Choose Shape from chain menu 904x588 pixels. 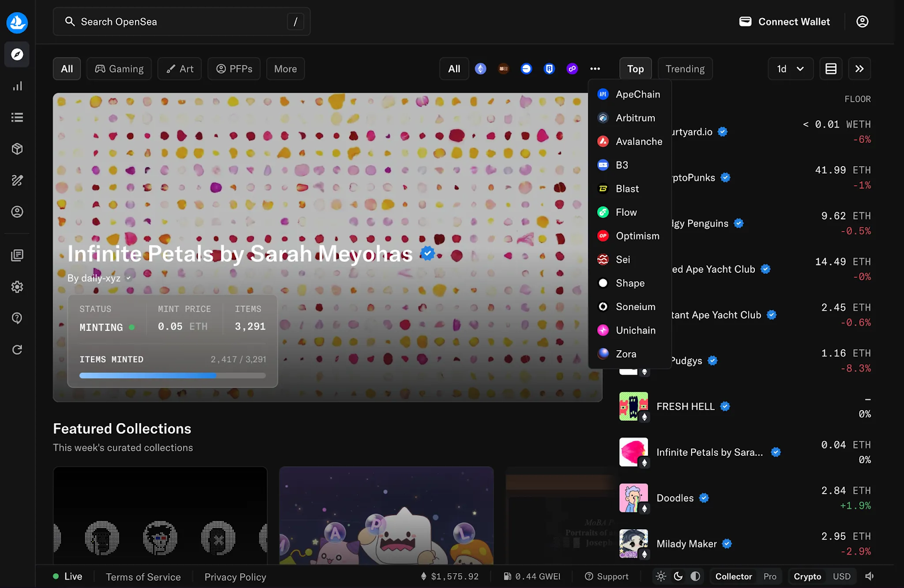(629, 283)
